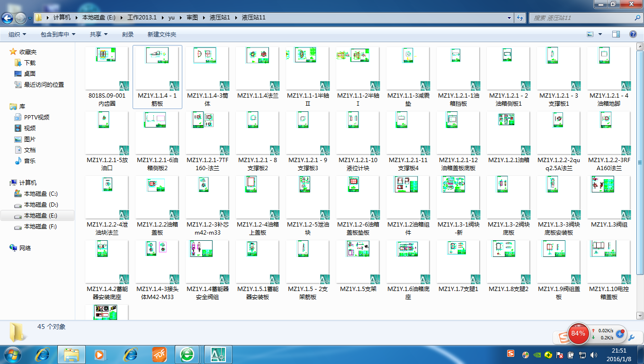
Task: Click the Windows Explorer folder taskbar icon
Action: point(72,354)
